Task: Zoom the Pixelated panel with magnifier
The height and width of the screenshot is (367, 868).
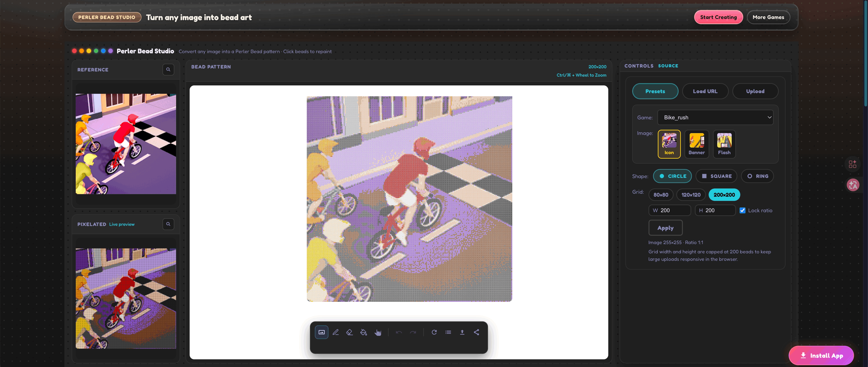Action: tap(168, 224)
